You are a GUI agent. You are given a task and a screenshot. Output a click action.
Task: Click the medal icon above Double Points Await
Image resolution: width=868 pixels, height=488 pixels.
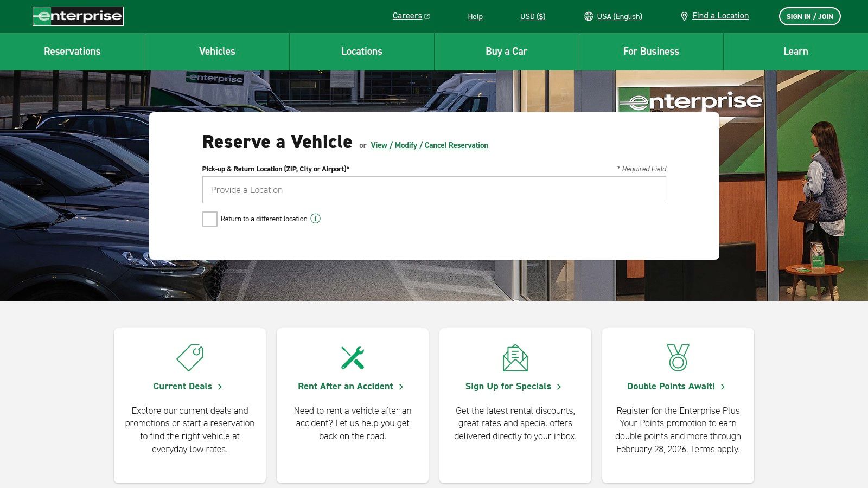(x=677, y=357)
